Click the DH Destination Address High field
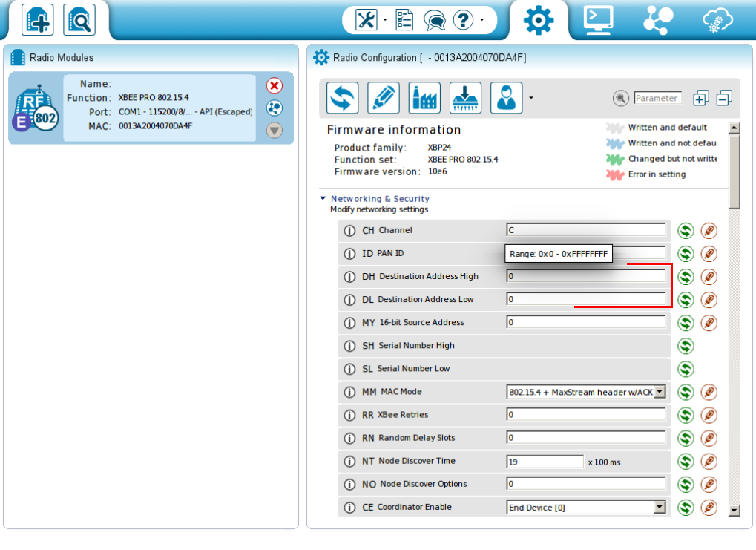The width and height of the screenshot is (756, 550). click(x=586, y=276)
